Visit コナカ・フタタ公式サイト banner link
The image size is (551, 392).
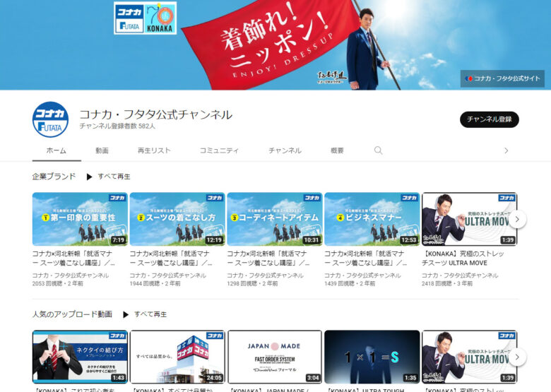(x=502, y=78)
